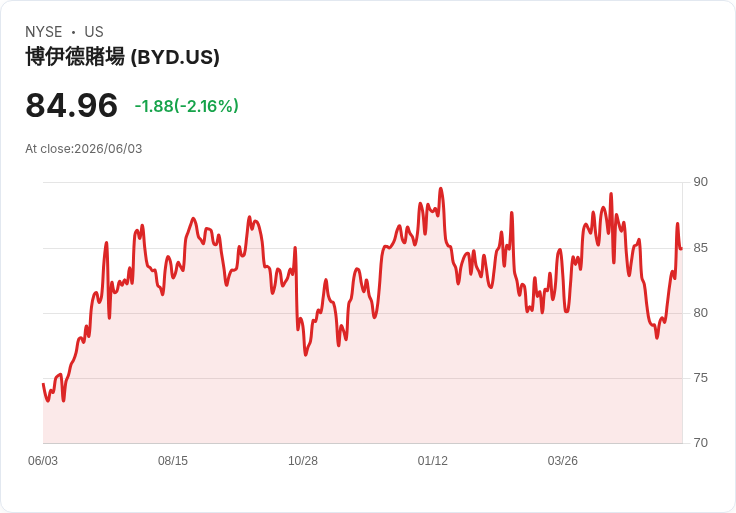Click the NYSE exchange label

coord(44,32)
